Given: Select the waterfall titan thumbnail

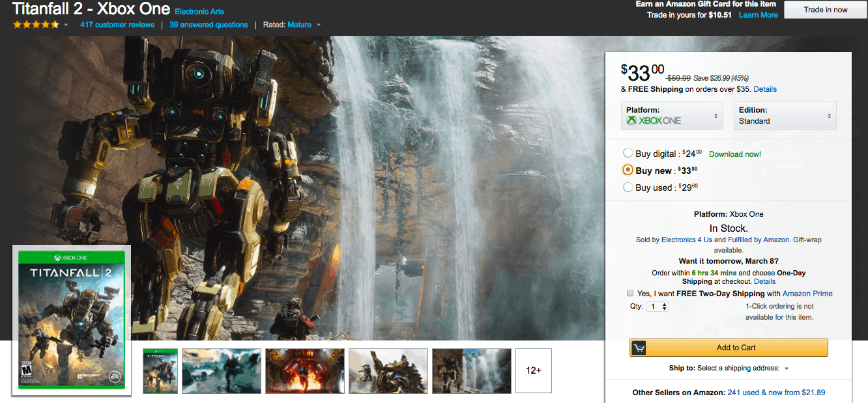Looking at the screenshot, I should 472,370.
